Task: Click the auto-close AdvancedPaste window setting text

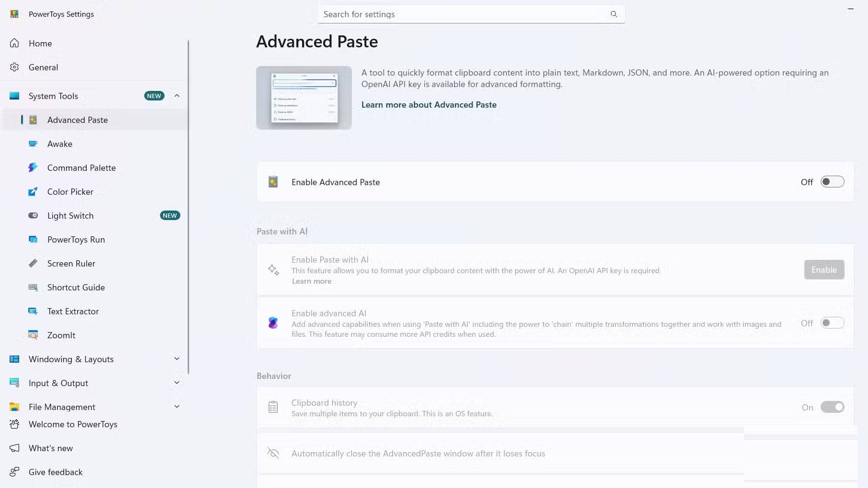Action: pyautogui.click(x=418, y=454)
